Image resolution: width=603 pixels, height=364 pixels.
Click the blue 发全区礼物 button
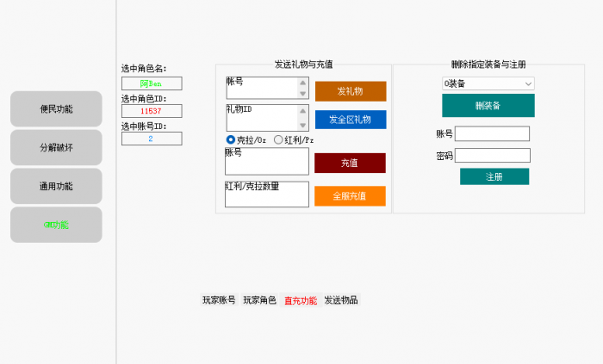click(x=351, y=120)
